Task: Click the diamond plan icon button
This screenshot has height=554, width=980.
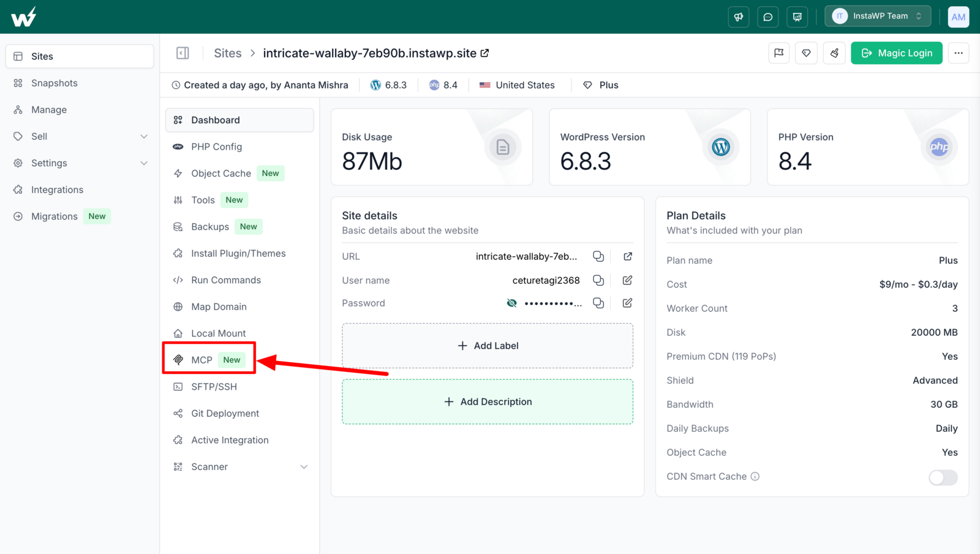Action: 806,53
